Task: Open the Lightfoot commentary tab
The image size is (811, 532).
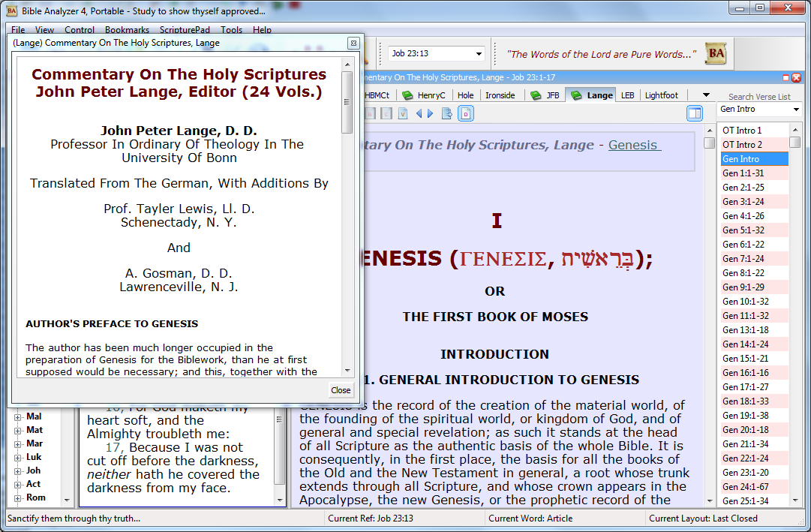Action: [x=661, y=95]
